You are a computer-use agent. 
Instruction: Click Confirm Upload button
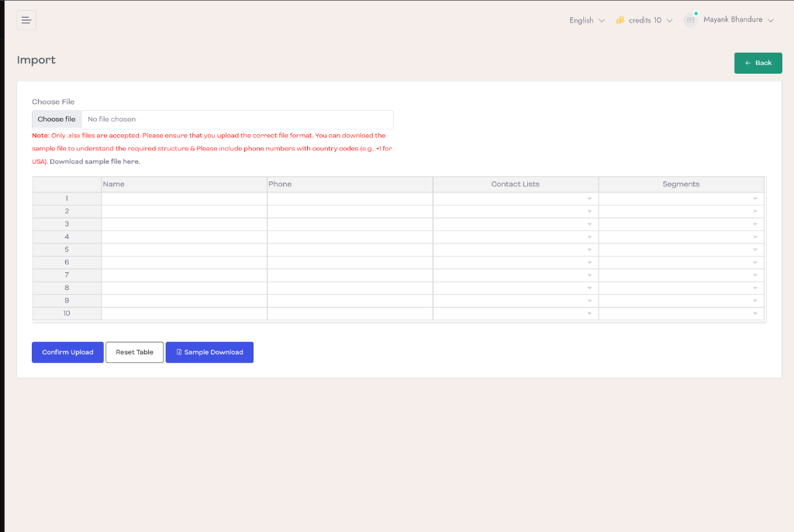pos(68,352)
